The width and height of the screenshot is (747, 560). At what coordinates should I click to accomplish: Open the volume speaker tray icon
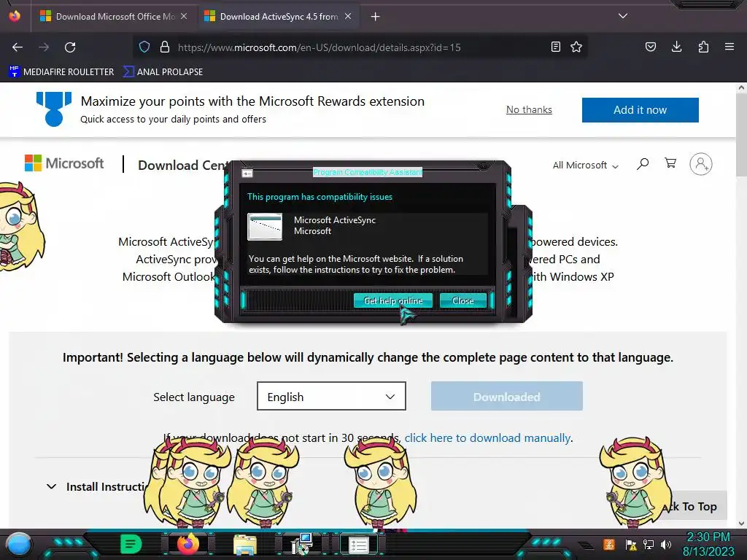[665, 545]
